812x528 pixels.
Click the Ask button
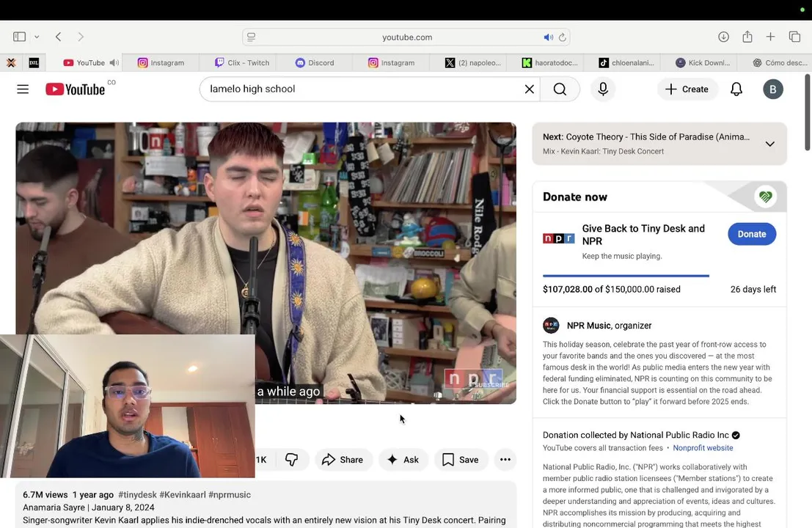[x=403, y=460]
